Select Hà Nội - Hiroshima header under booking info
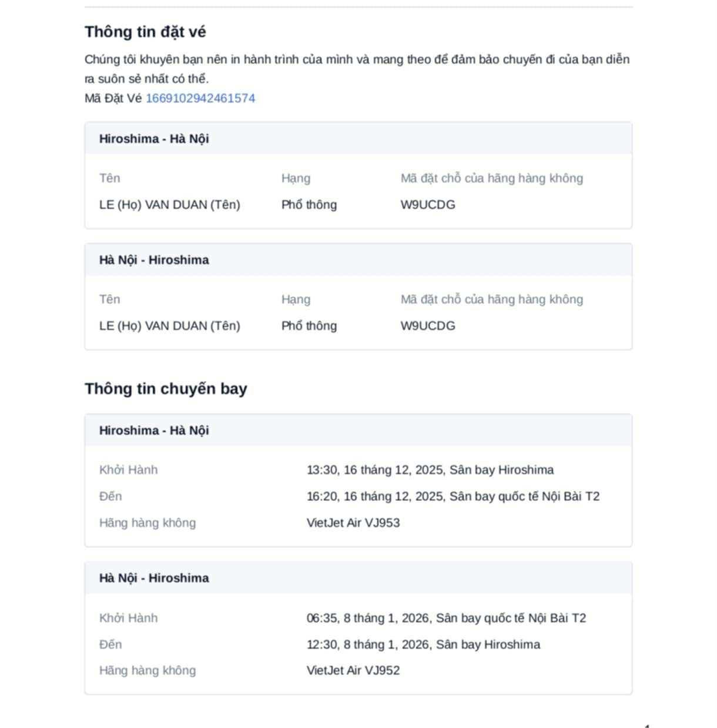 point(154,260)
